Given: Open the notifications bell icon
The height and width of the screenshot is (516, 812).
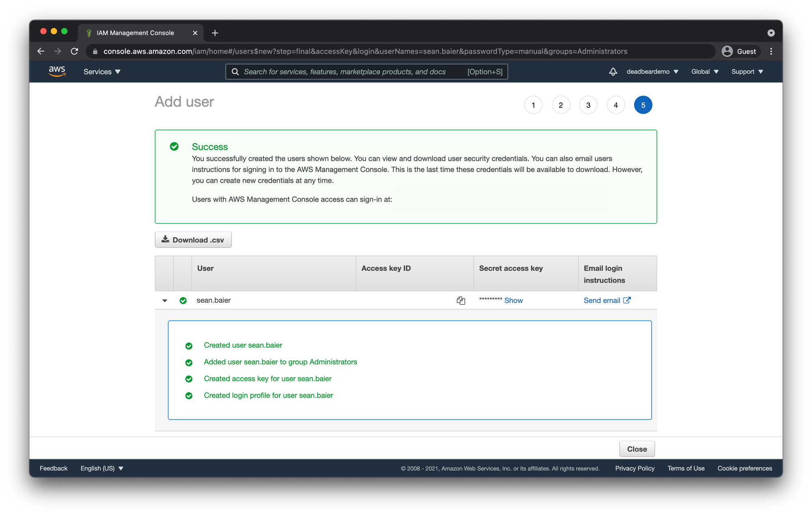Looking at the screenshot, I should coord(613,72).
